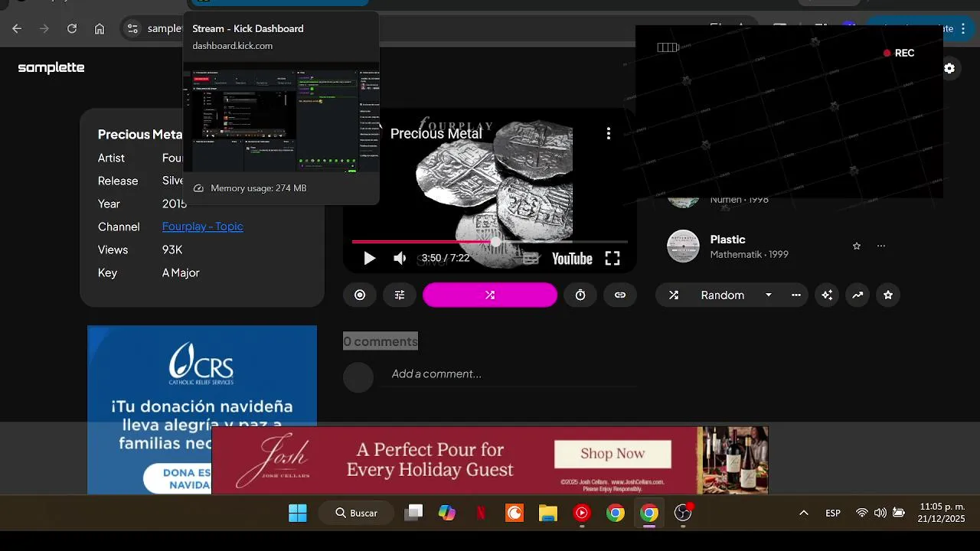The height and width of the screenshot is (551, 980).
Task: Seek on the red video progress bar
Action: [490, 242]
